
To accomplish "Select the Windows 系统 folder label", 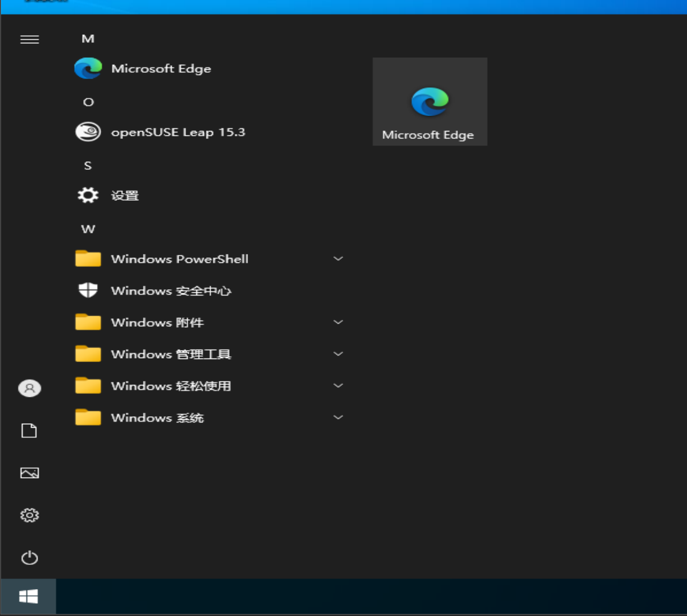I will click(x=157, y=418).
